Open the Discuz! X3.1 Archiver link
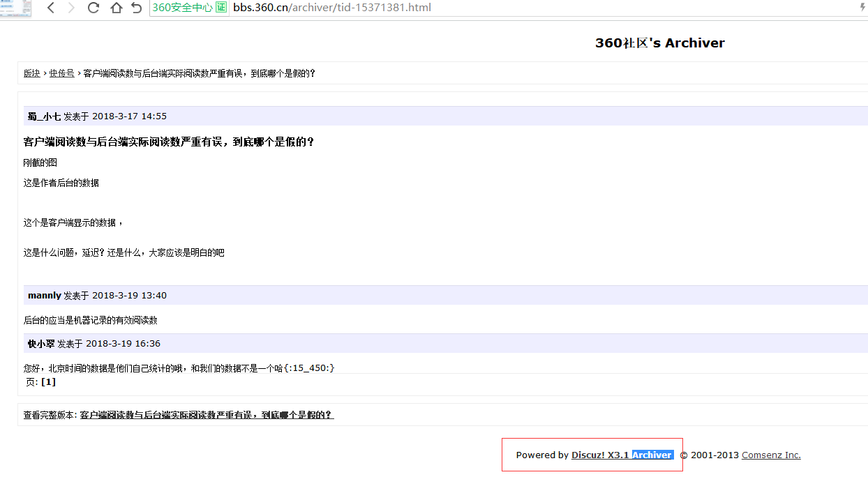This screenshot has height=477, width=868. (622, 455)
